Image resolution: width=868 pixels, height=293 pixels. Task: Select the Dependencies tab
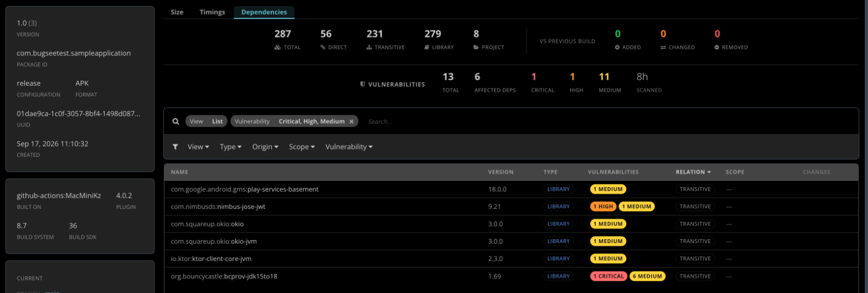(264, 12)
